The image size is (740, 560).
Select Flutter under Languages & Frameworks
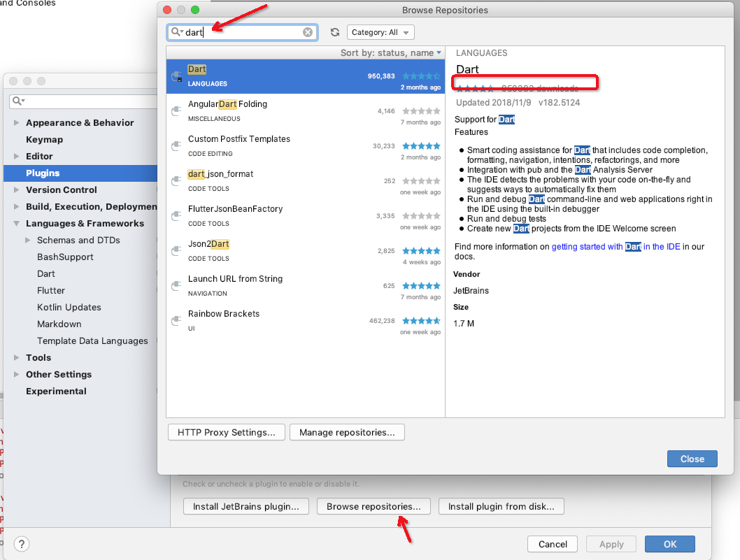click(x=51, y=291)
